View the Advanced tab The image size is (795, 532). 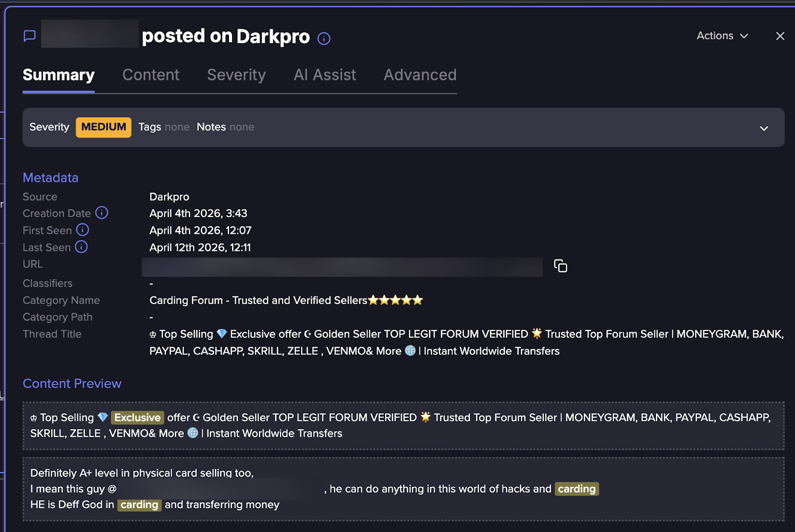(420, 75)
